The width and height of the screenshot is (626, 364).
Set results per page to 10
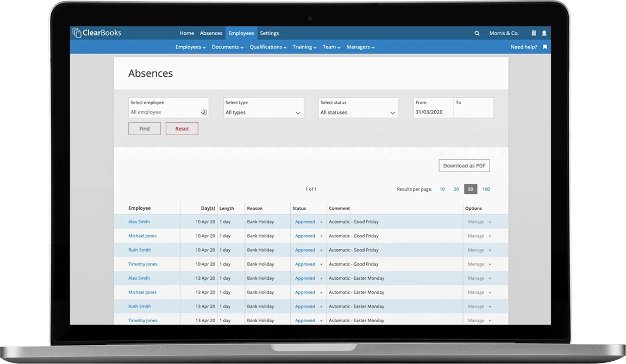click(442, 189)
